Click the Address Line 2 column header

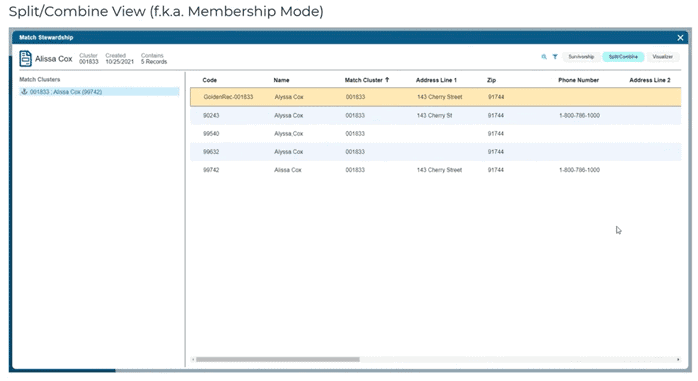[x=650, y=80]
